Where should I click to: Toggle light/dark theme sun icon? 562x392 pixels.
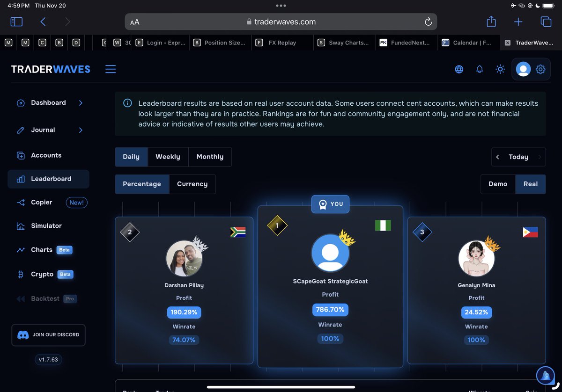[500, 69]
